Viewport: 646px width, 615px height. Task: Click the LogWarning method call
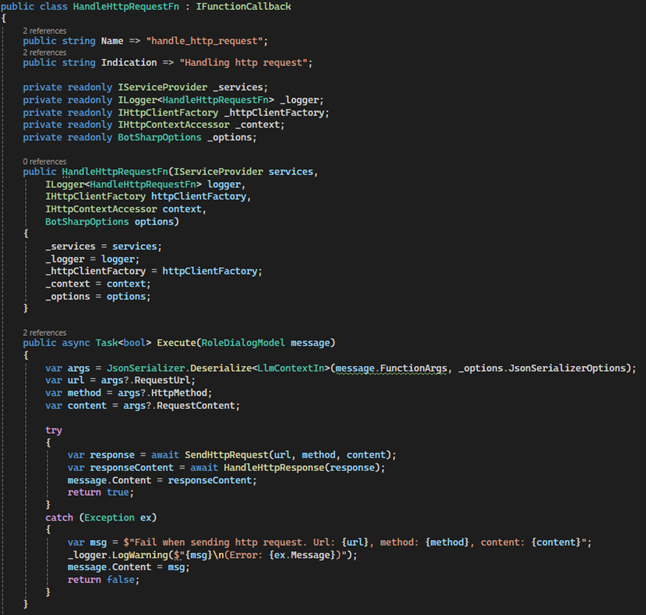[x=140, y=555]
